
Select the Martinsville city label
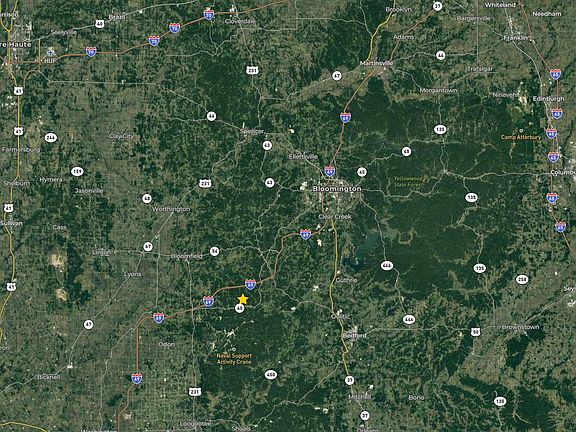[376, 63]
